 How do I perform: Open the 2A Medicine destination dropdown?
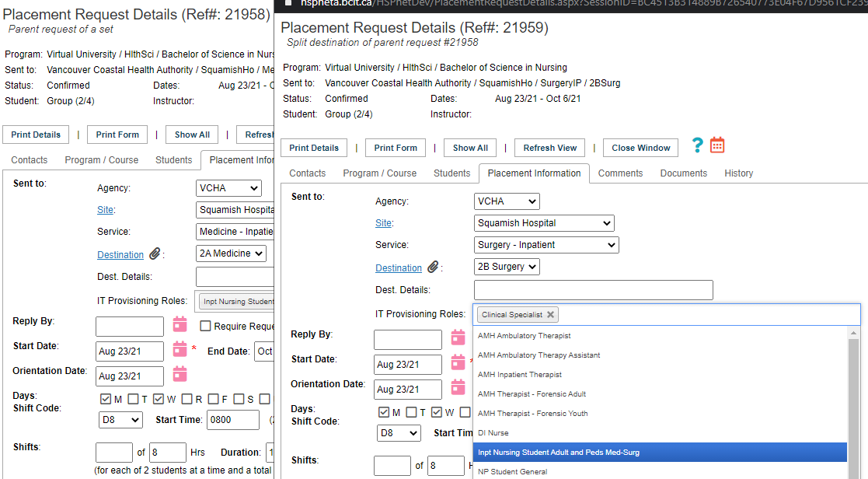click(231, 253)
